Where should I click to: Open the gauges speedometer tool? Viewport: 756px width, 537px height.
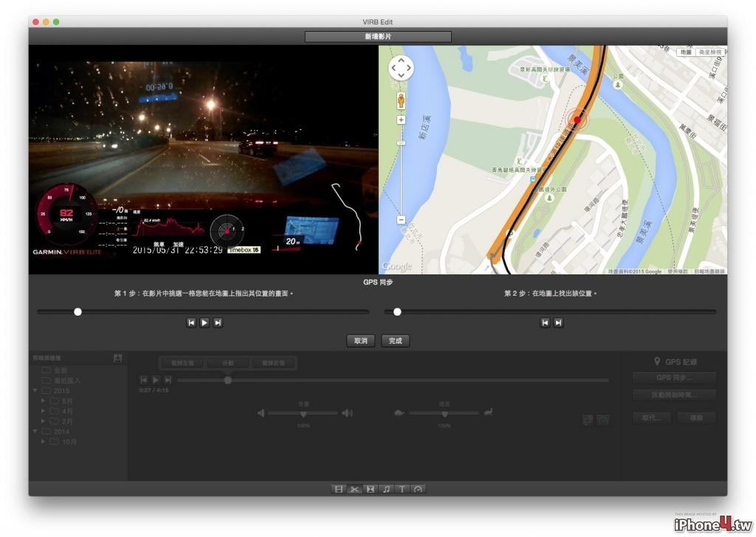click(418, 489)
